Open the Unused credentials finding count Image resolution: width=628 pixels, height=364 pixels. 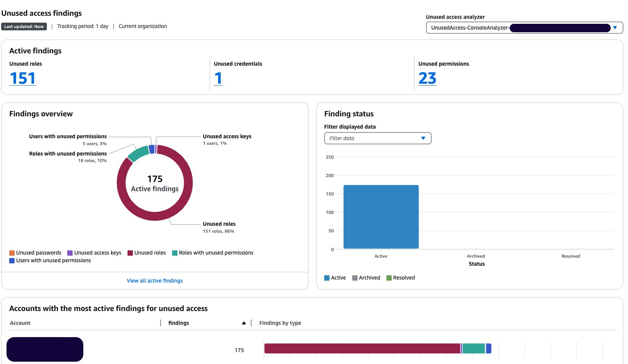(x=218, y=78)
